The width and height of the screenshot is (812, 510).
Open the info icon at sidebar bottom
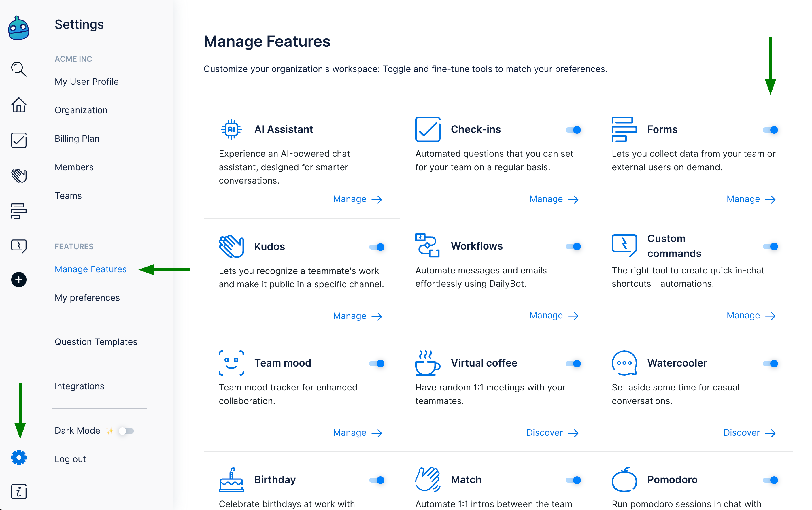pyautogui.click(x=18, y=492)
